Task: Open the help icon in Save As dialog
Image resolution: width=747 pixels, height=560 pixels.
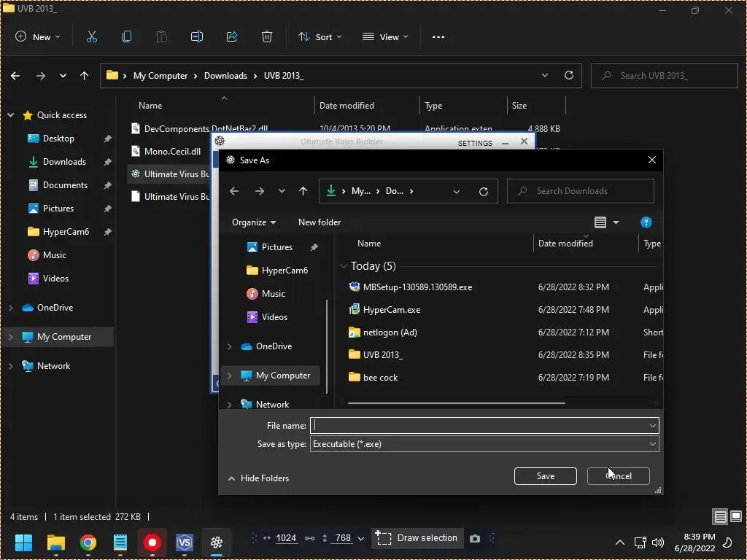Action: 646,222
